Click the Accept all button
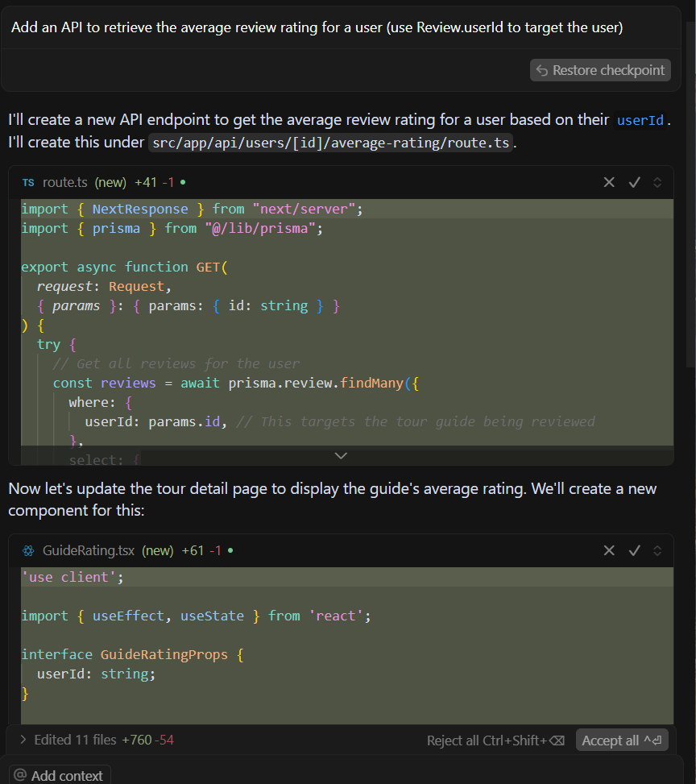This screenshot has width=696, height=784. pyautogui.click(x=622, y=740)
